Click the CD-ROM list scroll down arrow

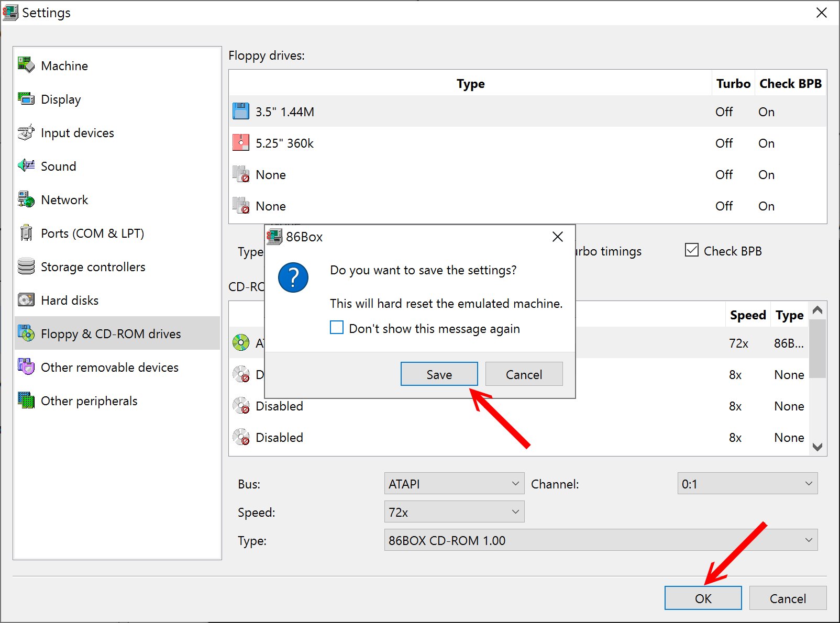[x=817, y=447]
